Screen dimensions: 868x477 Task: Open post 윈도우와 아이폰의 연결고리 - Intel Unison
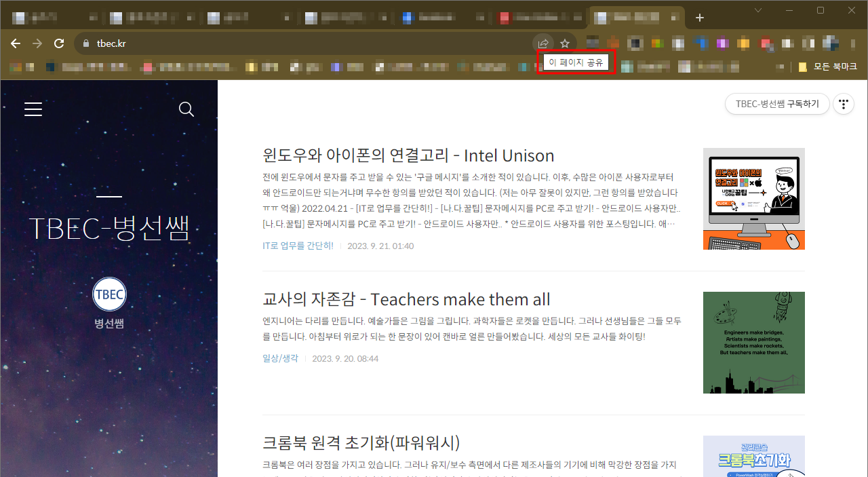pyautogui.click(x=408, y=155)
